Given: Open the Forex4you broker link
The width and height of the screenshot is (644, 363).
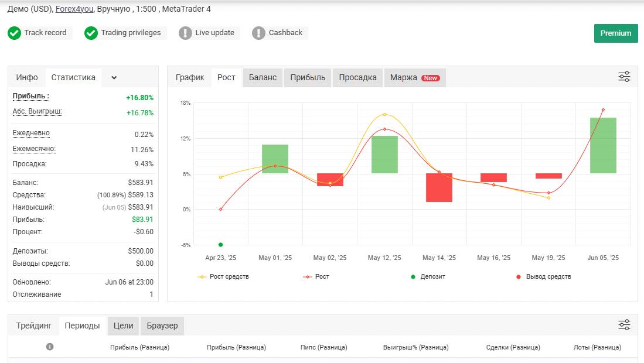Looking at the screenshot, I should tap(74, 9).
